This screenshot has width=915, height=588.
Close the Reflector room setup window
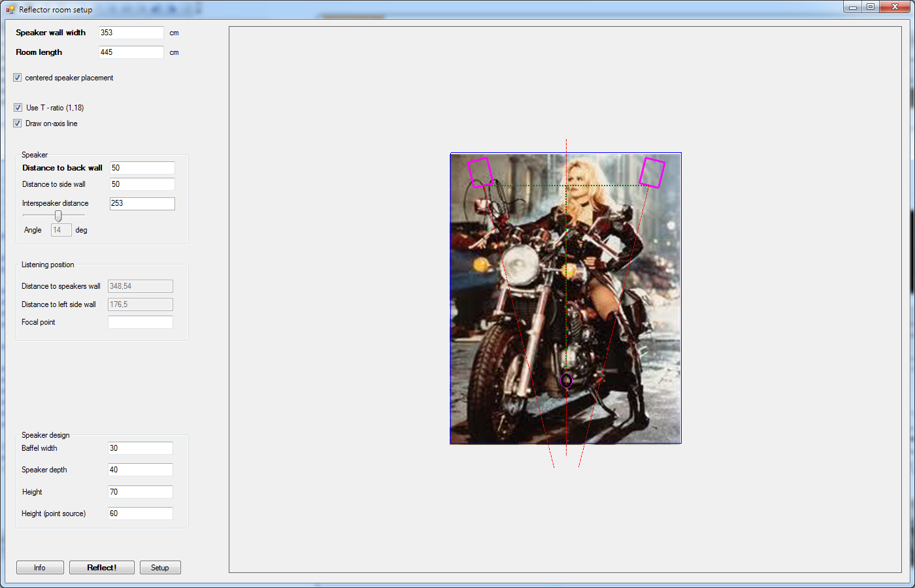tap(895, 7)
